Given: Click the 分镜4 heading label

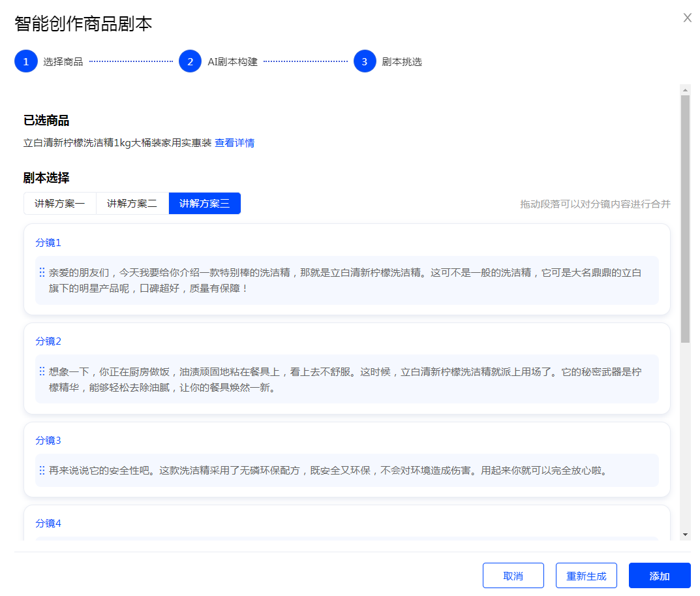Looking at the screenshot, I should click(48, 523).
